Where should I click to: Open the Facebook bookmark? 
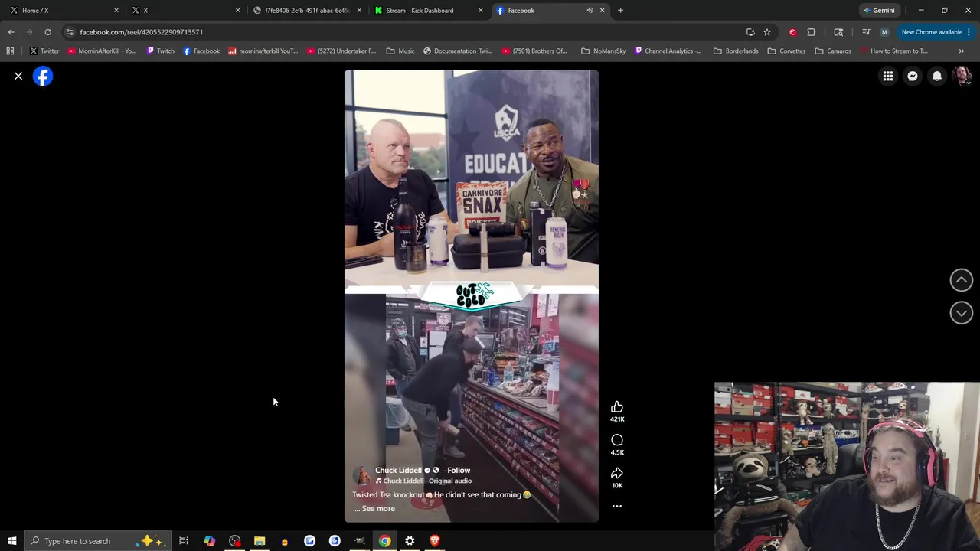pos(201,51)
